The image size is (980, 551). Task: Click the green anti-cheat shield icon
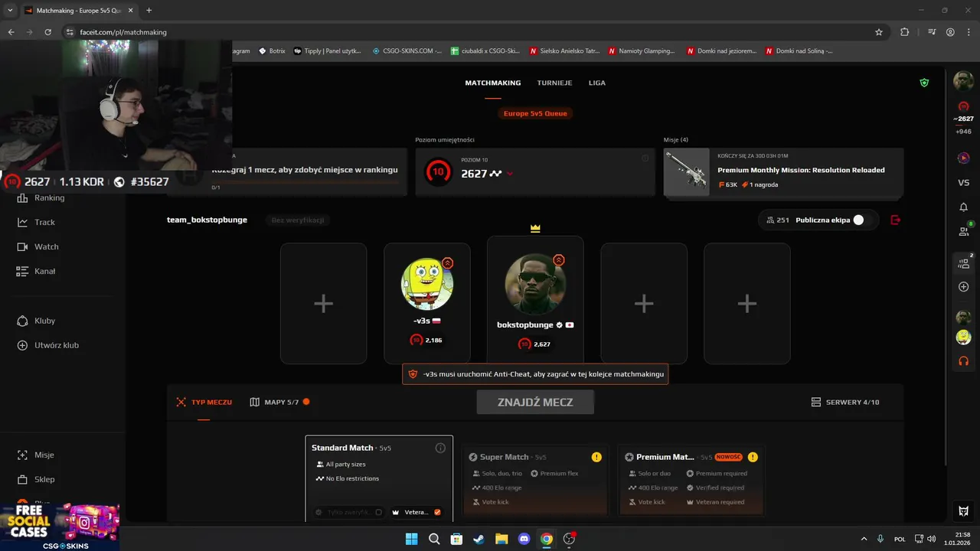click(924, 83)
